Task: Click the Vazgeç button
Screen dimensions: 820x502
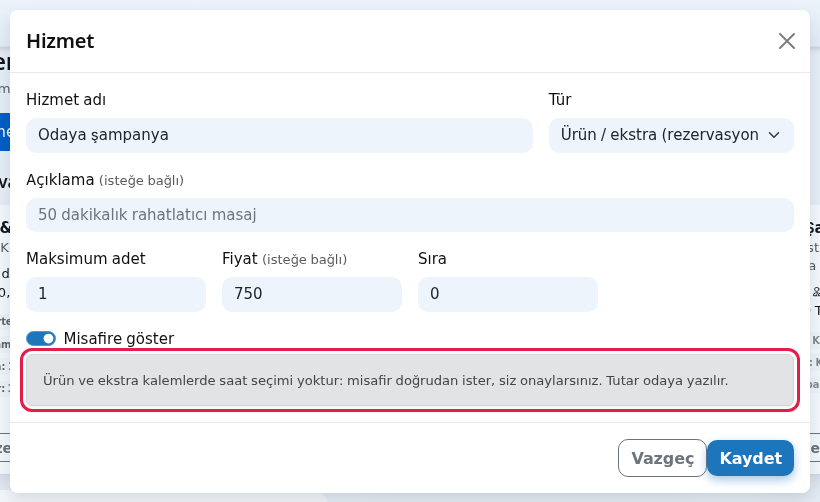Action: tap(662, 458)
